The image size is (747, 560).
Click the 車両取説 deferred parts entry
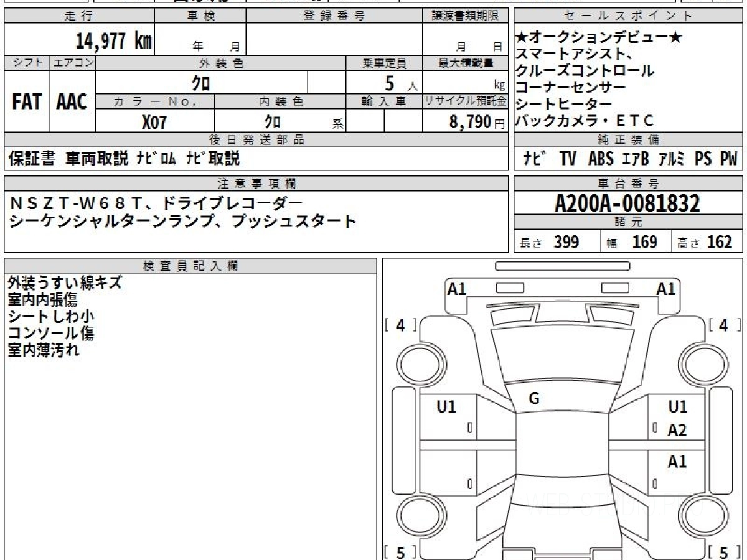click(96, 159)
